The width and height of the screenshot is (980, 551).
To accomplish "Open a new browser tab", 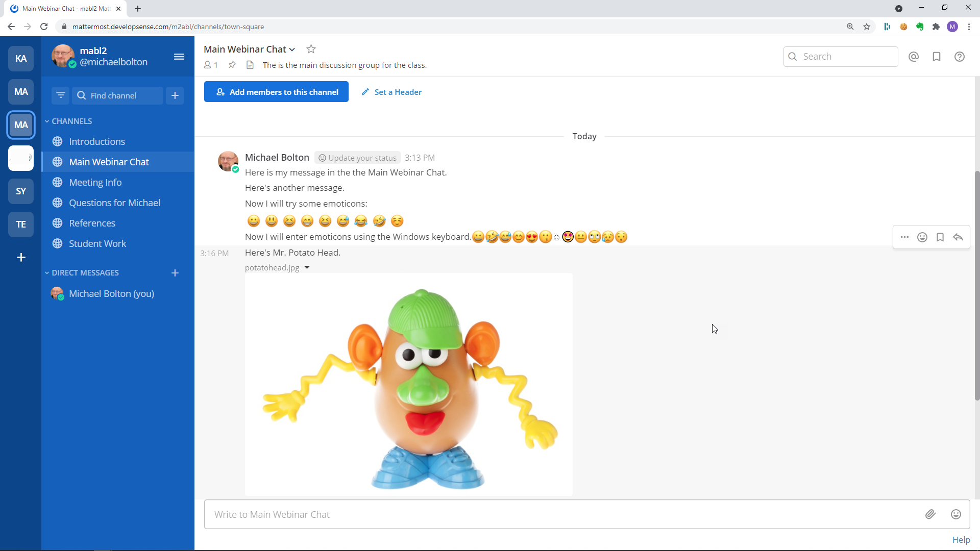I will pyautogui.click(x=138, y=9).
